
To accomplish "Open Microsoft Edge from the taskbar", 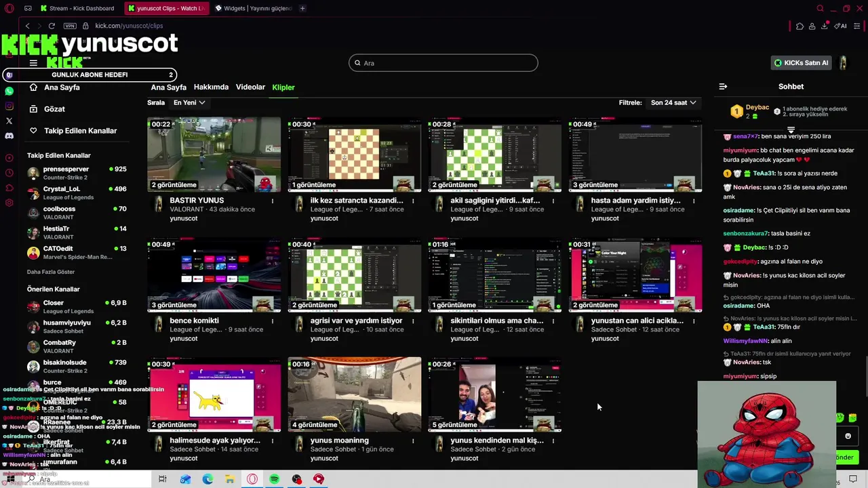I will 208,479.
